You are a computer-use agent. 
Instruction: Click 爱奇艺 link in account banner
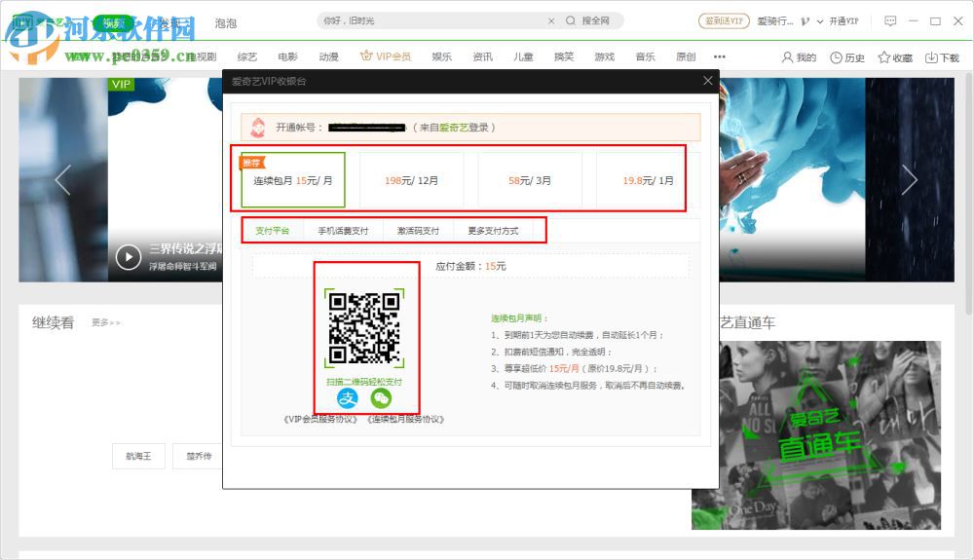pos(454,128)
